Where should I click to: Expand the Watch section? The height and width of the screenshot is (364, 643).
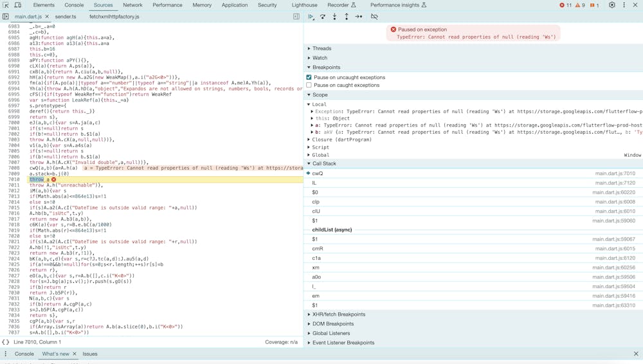pos(320,58)
